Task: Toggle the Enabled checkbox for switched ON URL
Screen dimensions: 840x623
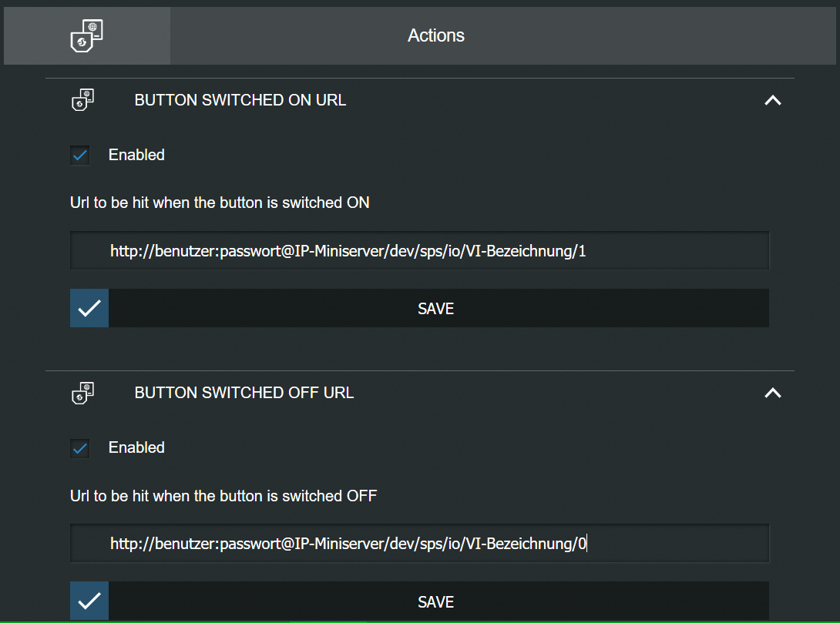Action: click(80, 156)
